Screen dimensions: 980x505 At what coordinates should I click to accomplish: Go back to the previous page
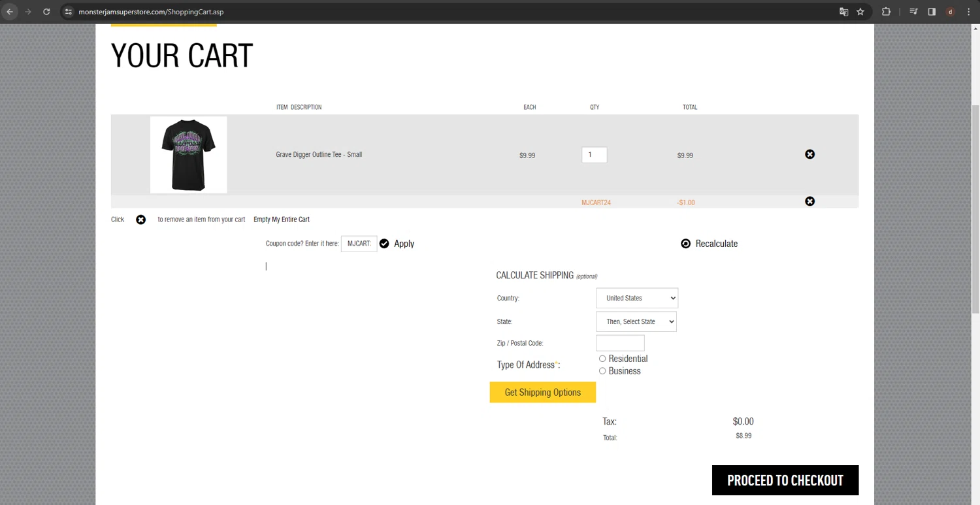[10, 12]
